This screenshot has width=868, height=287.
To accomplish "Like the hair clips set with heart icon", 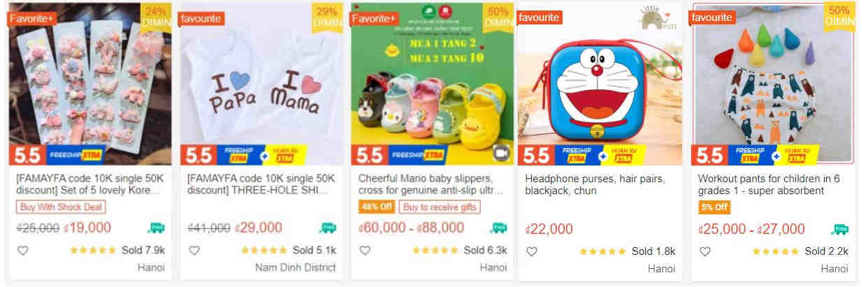I will pyautogui.click(x=22, y=251).
